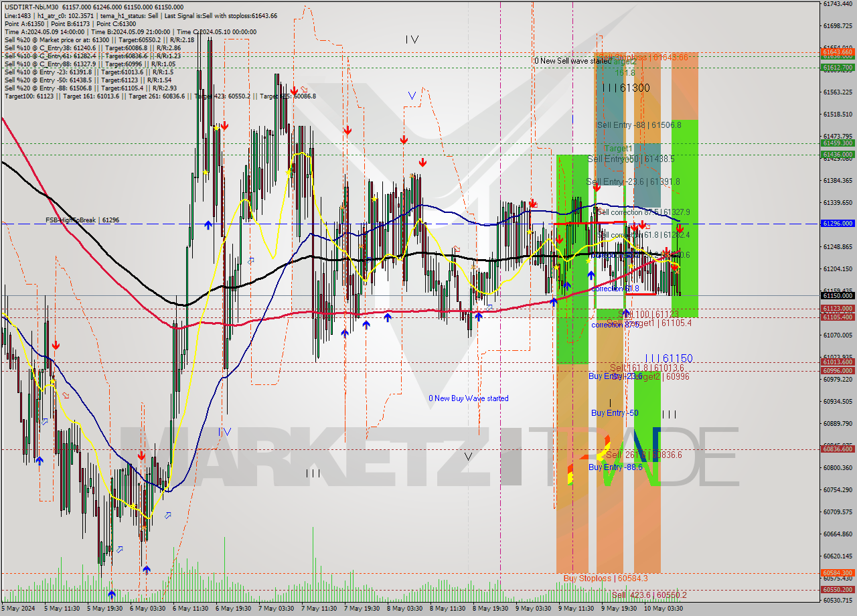
Task: Click the red 61123.000 price tag
Action: 838,309
